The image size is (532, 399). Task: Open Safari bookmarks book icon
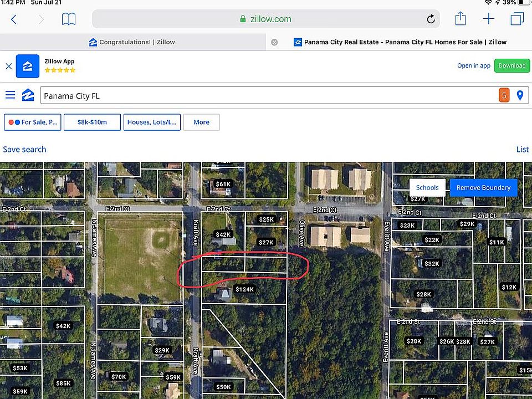[x=69, y=19]
